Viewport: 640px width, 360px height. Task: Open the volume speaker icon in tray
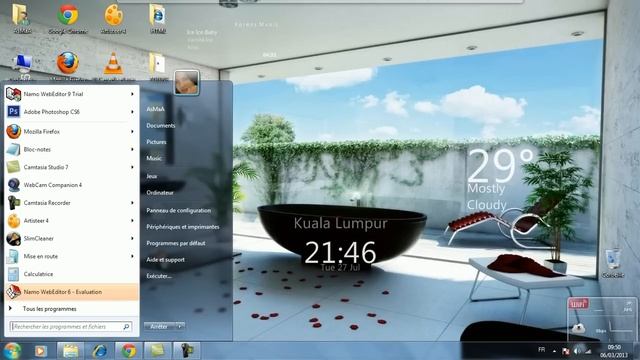pos(577,351)
